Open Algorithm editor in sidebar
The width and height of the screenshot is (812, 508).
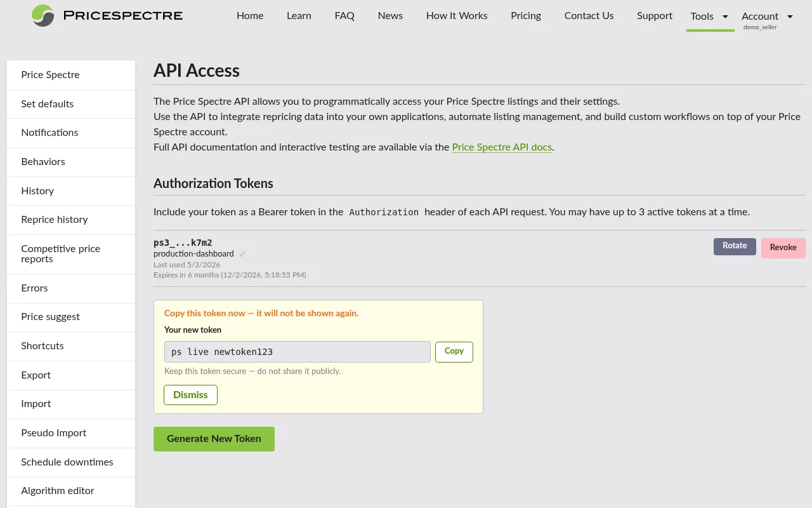coord(72,491)
